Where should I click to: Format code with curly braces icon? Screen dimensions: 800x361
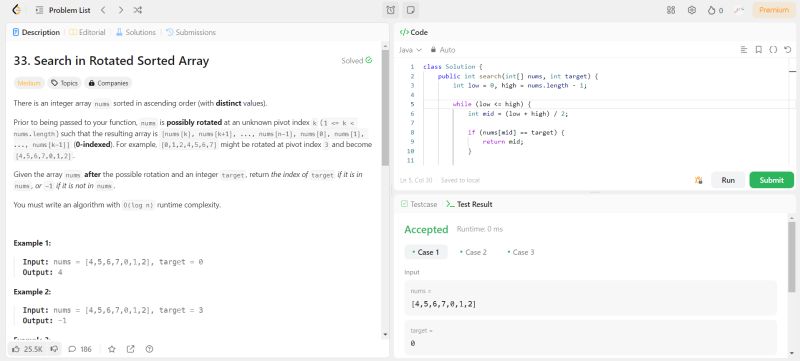pos(773,50)
